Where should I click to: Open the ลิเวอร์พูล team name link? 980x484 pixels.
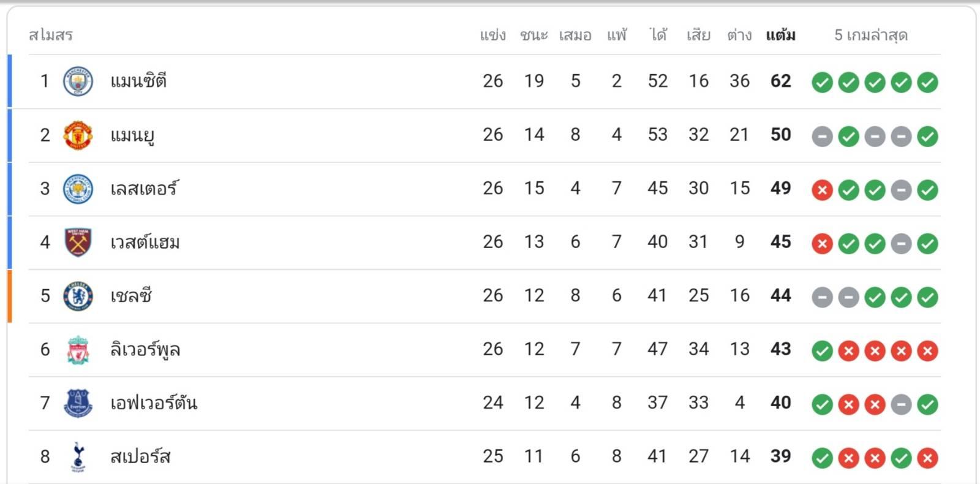pyautogui.click(x=145, y=349)
